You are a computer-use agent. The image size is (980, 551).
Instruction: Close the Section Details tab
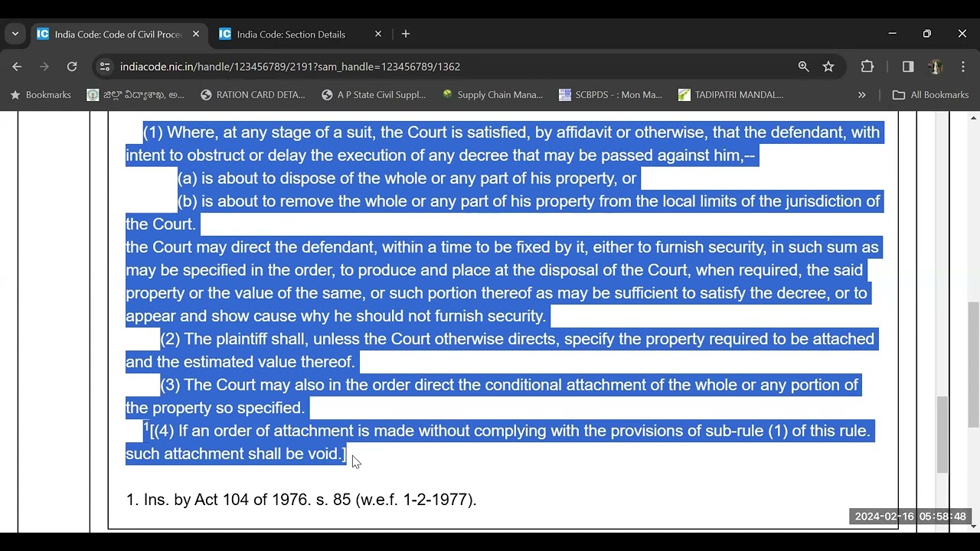[x=378, y=34]
